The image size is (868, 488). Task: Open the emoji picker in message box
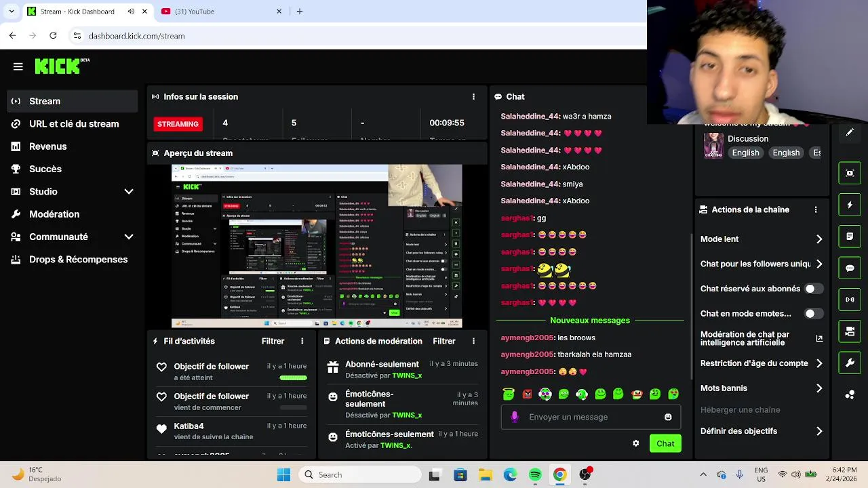coord(668,417)
